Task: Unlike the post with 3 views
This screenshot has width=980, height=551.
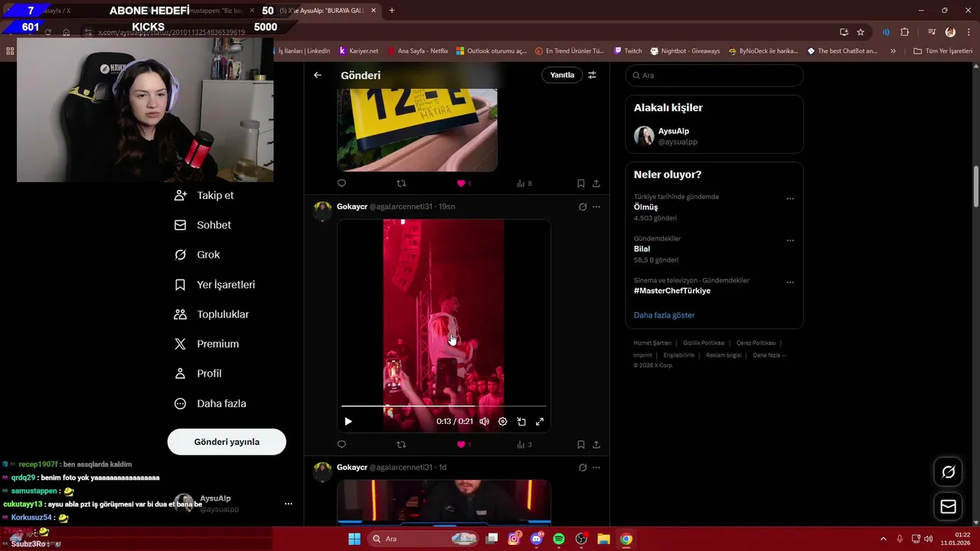Action: point(461,444)
